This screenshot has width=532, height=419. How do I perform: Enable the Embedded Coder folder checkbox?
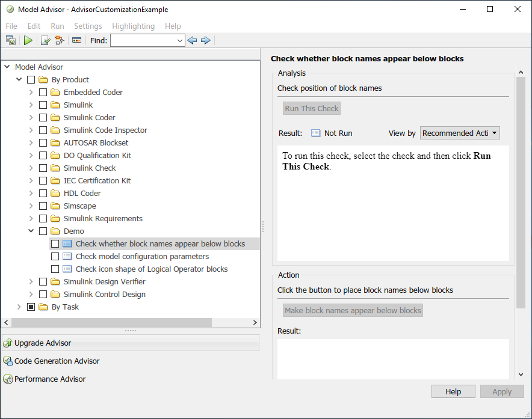pyautogui.click(x=43, y=92)
